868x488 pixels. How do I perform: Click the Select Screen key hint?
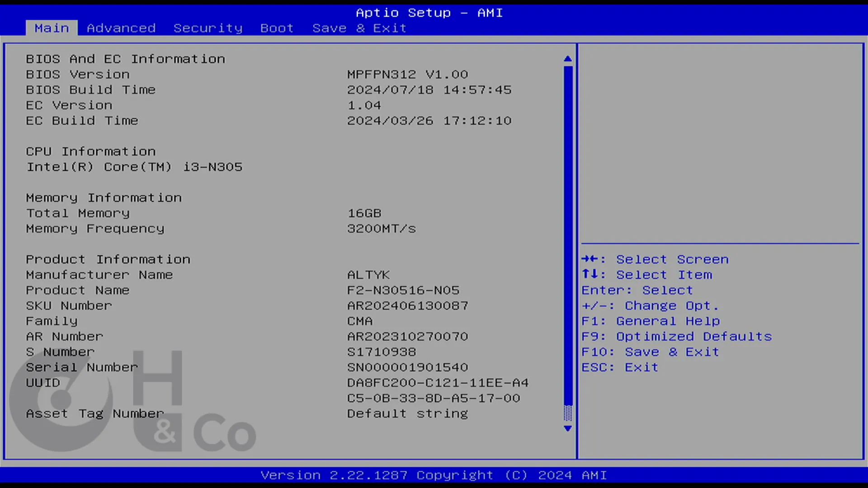pyautogui.click(x=655, y=259)
